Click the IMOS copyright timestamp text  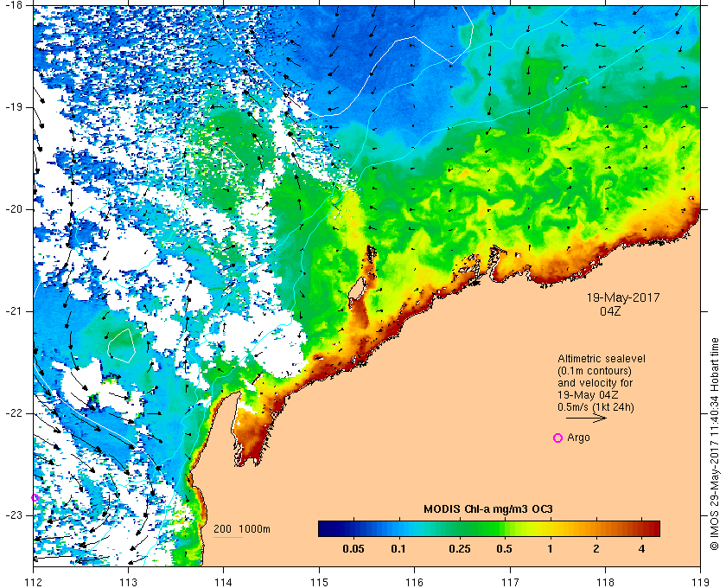click(x=715, y=444)
